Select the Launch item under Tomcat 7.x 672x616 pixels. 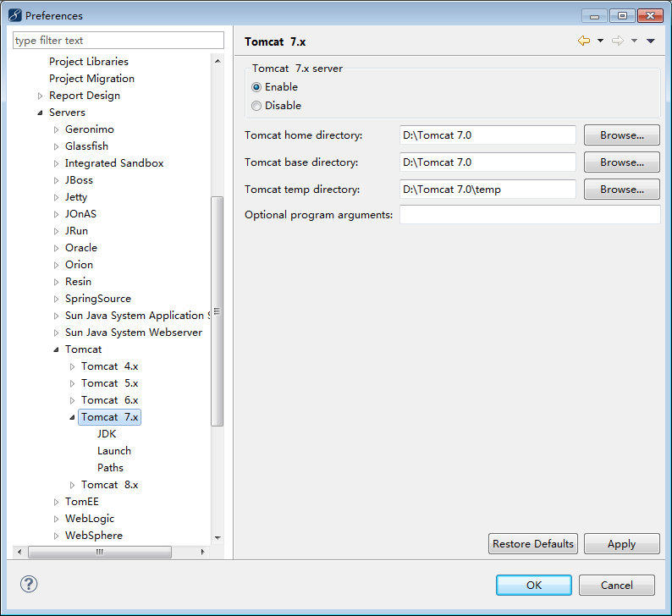click(114, 451)
